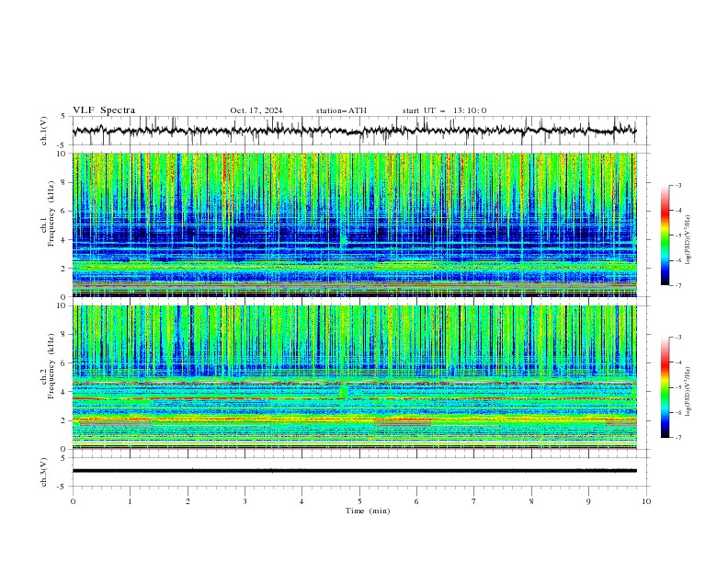
Task: Click the "5" tick on ch.1(V) voltage axis
Action: (x=63, y=117)
